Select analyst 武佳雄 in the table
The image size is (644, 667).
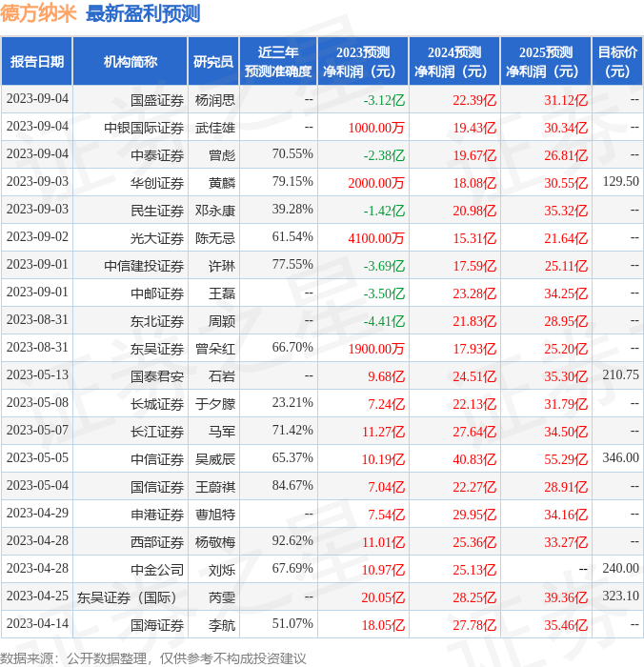pyautogui.click(x=214, y=128)
